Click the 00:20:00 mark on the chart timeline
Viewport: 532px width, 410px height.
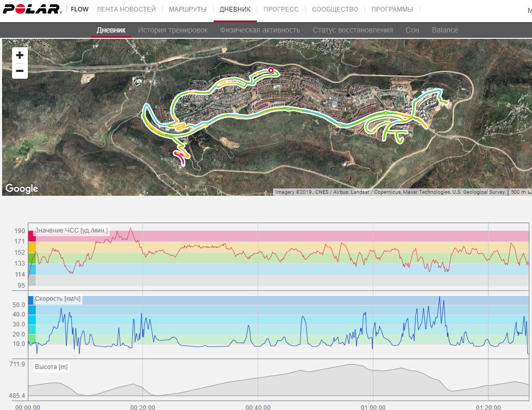[x=143, y=406]
